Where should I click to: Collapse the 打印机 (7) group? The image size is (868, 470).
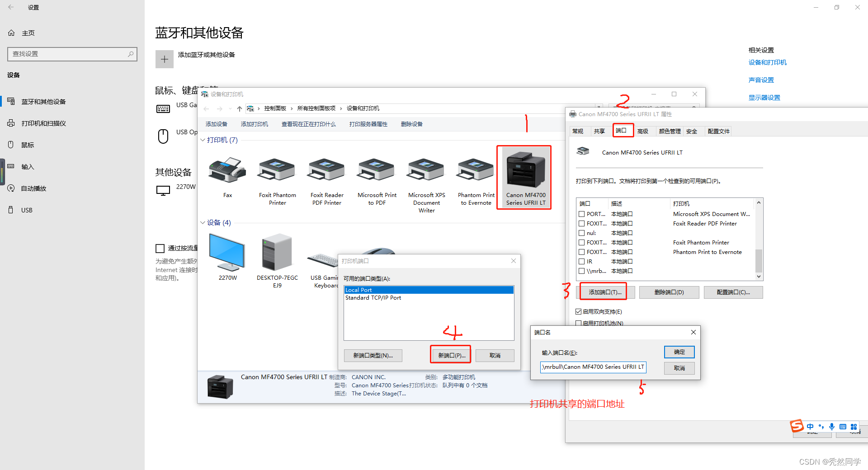(203, 140)
